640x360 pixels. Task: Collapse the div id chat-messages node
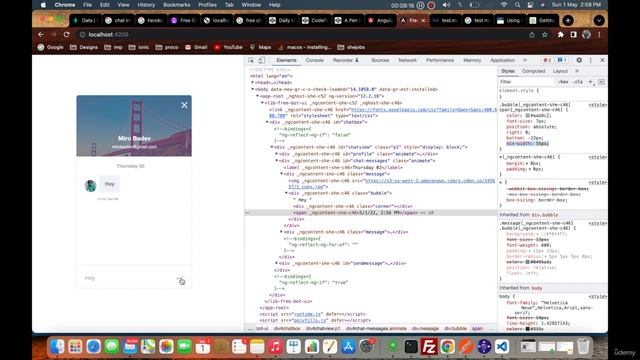click(277, 160)
